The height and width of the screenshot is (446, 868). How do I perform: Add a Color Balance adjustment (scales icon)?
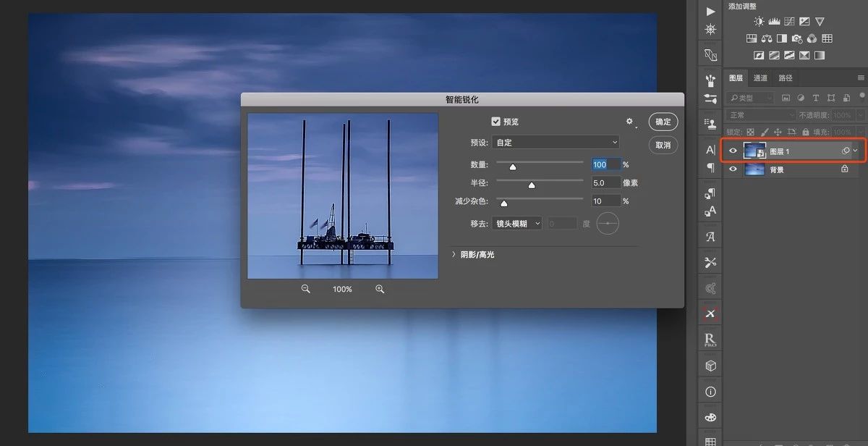click(x=767, y=38)
